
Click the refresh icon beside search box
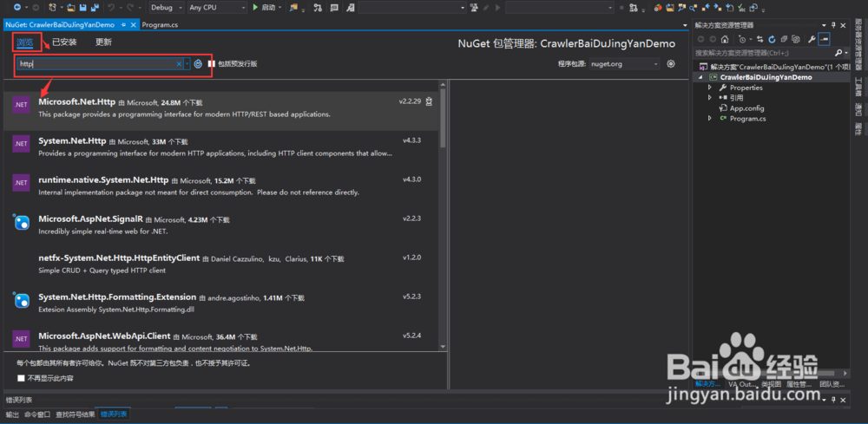(x=198, y=64)
